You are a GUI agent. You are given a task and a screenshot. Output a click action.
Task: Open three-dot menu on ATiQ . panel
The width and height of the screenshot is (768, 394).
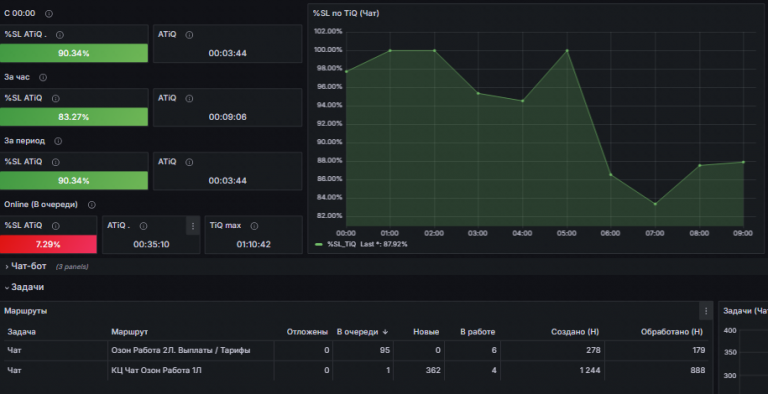click(192, 226)
